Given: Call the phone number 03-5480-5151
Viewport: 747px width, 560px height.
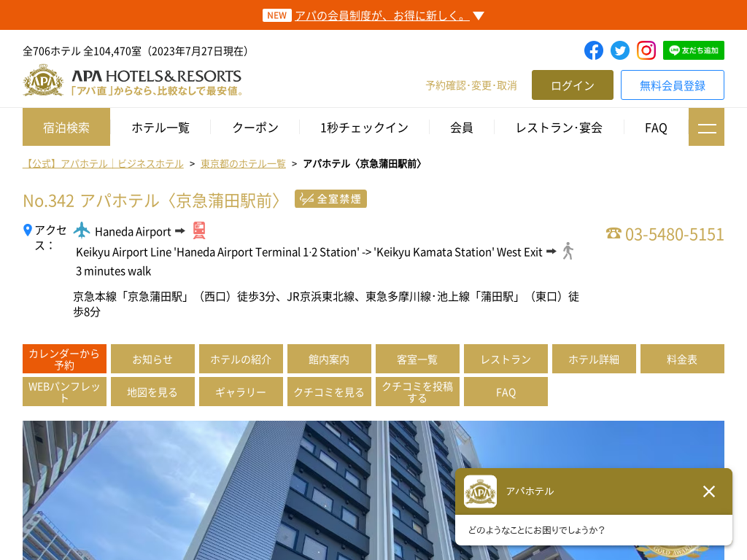Looking at the screenshot, I should (x=674, y=234).
